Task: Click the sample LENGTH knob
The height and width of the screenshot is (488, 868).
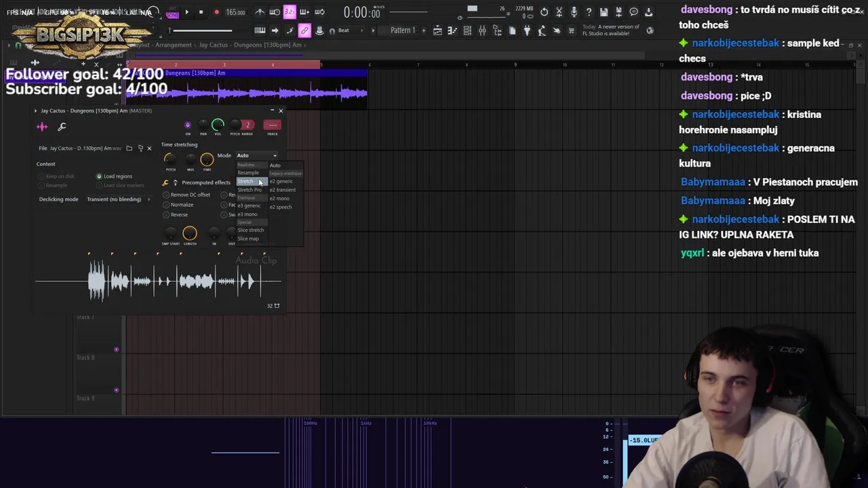Action: point(190,234)
